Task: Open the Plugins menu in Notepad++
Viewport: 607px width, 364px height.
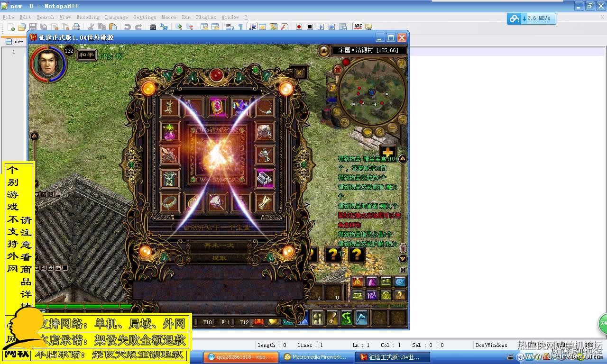Action: (206, 17)
